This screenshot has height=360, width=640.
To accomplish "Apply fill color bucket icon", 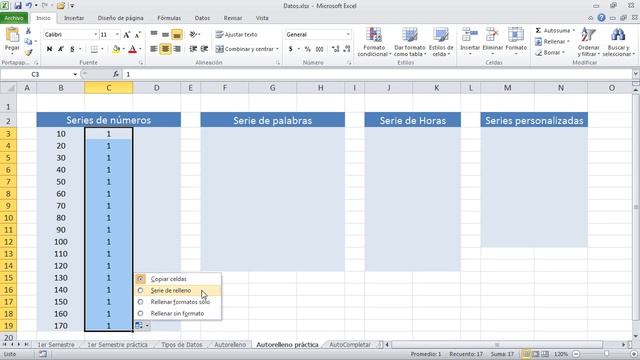I will click(116, 49).
